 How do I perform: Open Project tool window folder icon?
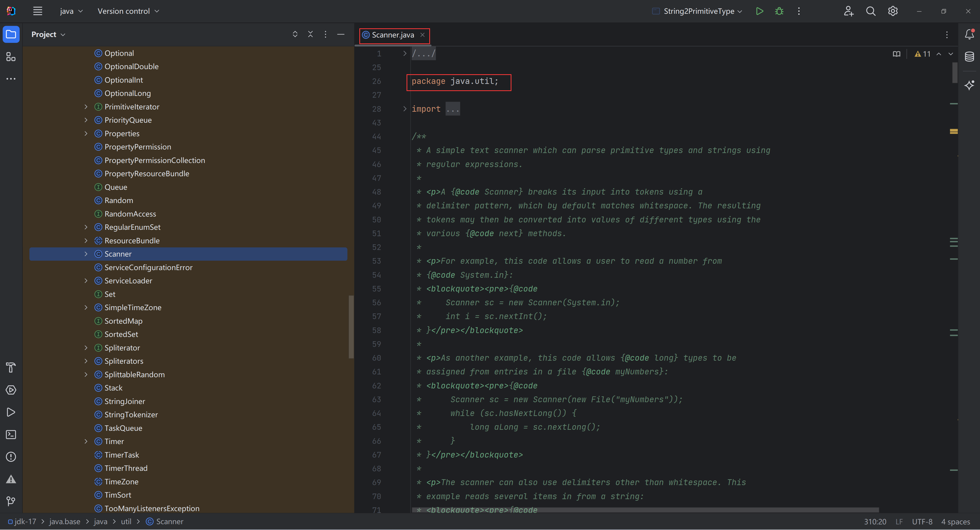[11, 35]
